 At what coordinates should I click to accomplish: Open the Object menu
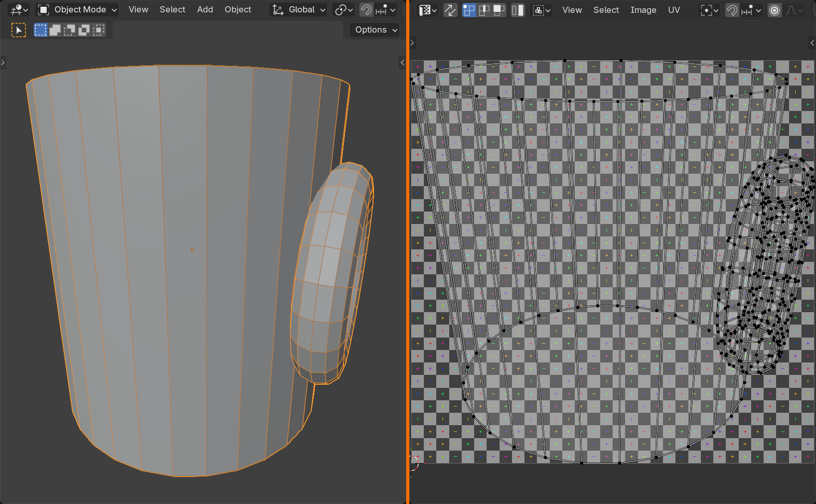pos(238,9)
